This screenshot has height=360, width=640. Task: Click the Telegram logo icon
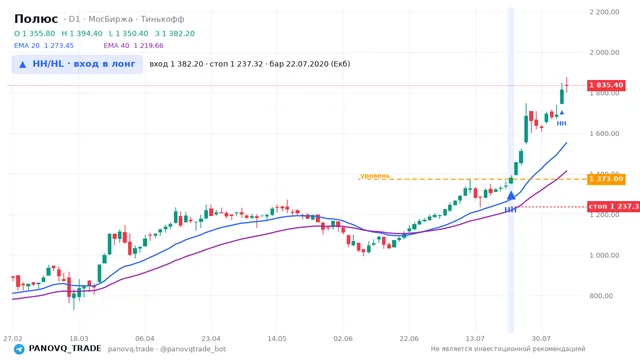click(19, 349)
